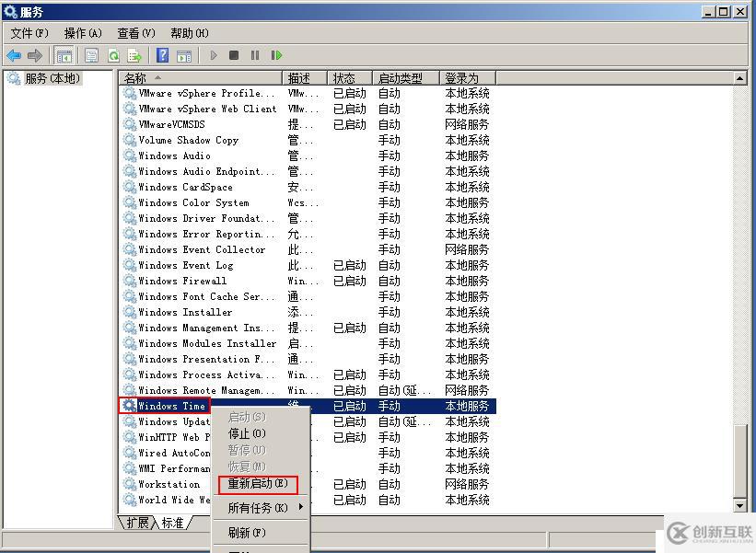Click the gear icon of VMwareVCMSDS
756x553 pixels.
tap(129, 124)
